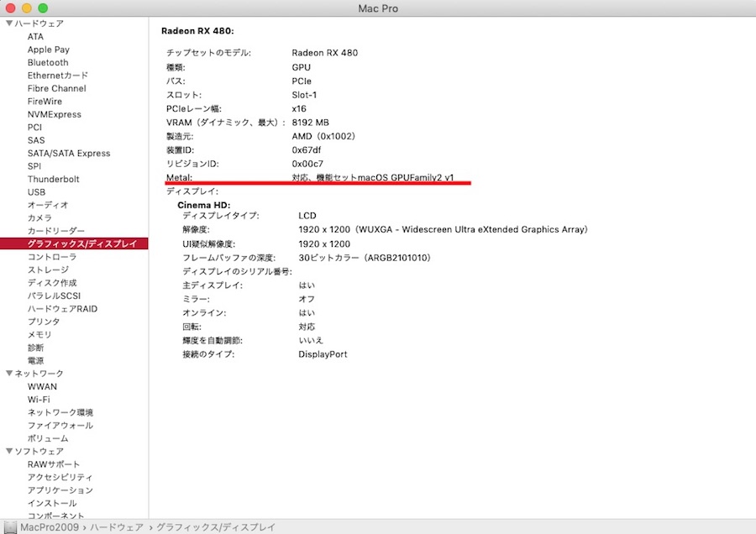Select the highlighted グラフィックス/ディスプレイ row
The image size is (756, 534).
point(74,243)
